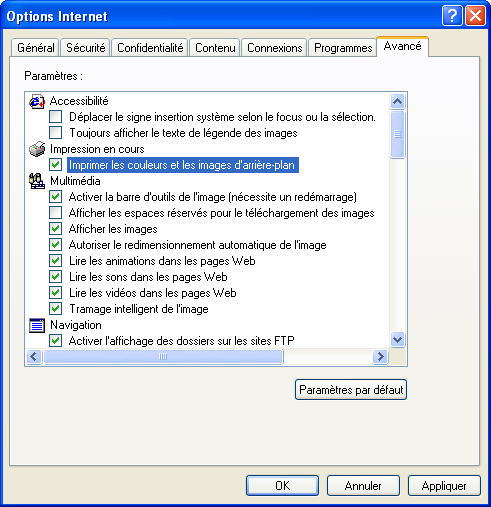491x507 pixels.
Task: Uncheck Lire les animations dans les pages Web
Action: pyautogui.click(x=56, y=261)
